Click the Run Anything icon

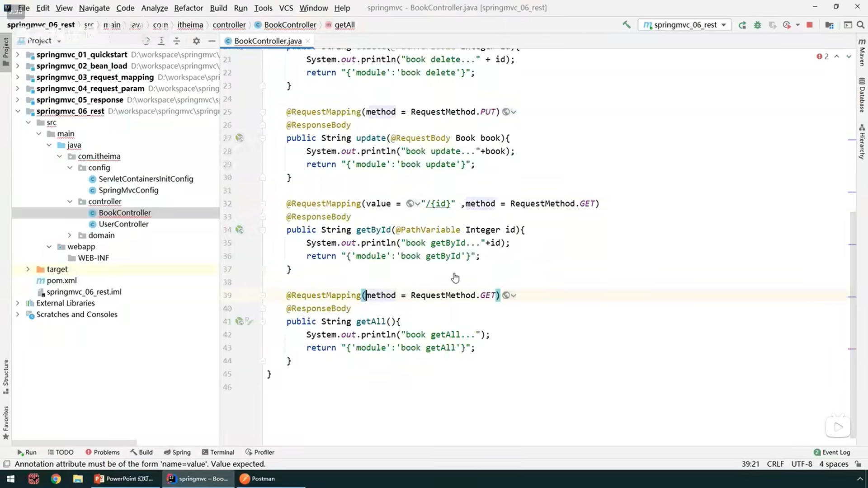tap(848, 25)
